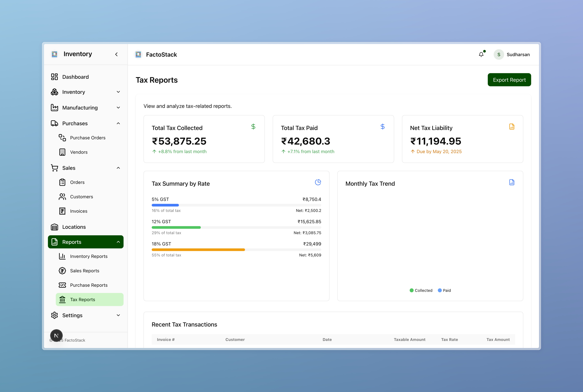Sort by Date column header

[x=327, y=340]
